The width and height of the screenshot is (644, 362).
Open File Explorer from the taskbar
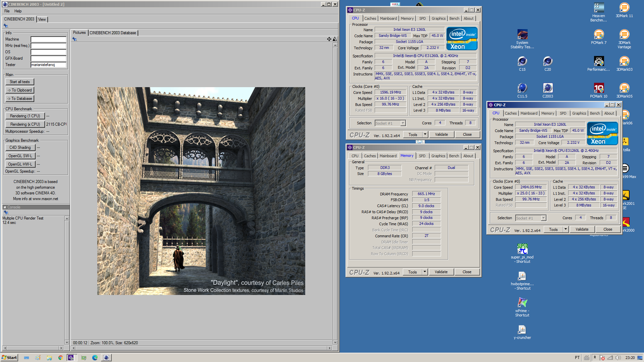point(49,358)
